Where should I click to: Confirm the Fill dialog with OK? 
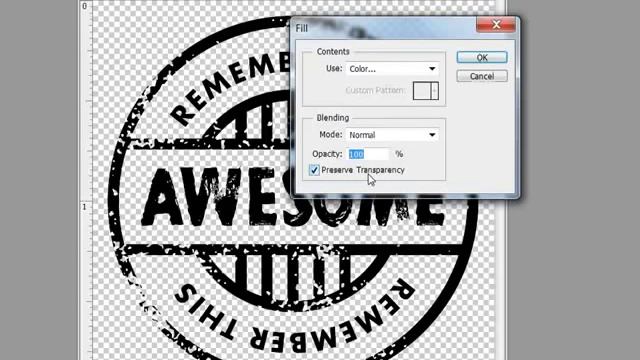(x=482, y=58)
